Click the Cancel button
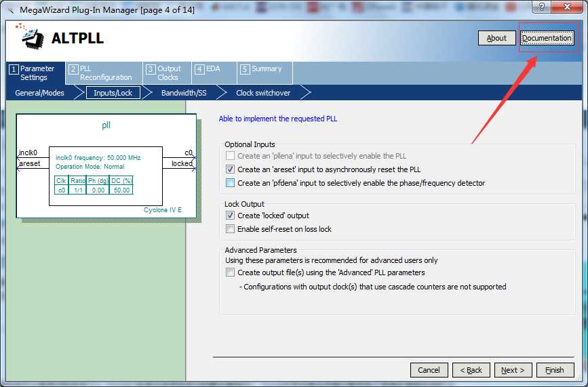The height and width of the screenshot is (387, 588). [429, 370]
